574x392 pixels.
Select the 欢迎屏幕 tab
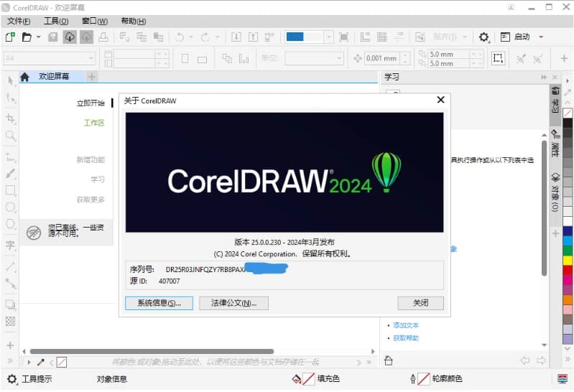click(53, 77)
